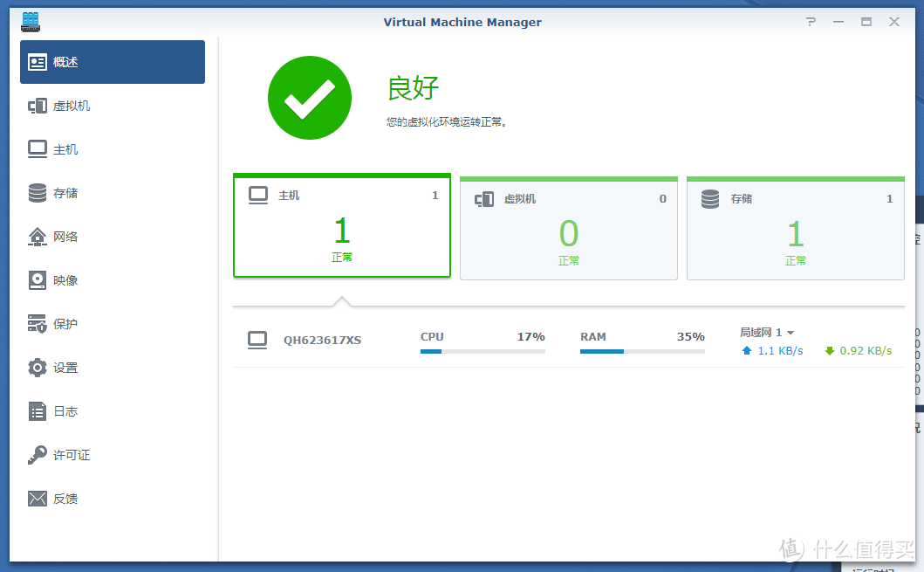924x572 pixels.
Task: Click the RAM 35% value
Action: click(691, 337)
